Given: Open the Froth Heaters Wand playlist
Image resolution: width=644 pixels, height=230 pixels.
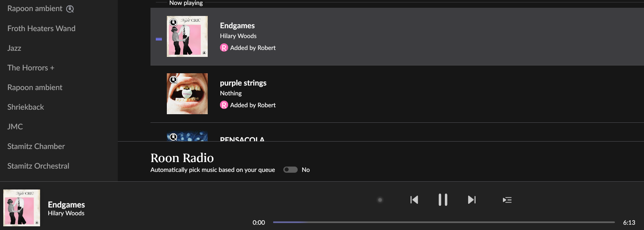Looking at the screenshot, I should (x=41, y=28).
